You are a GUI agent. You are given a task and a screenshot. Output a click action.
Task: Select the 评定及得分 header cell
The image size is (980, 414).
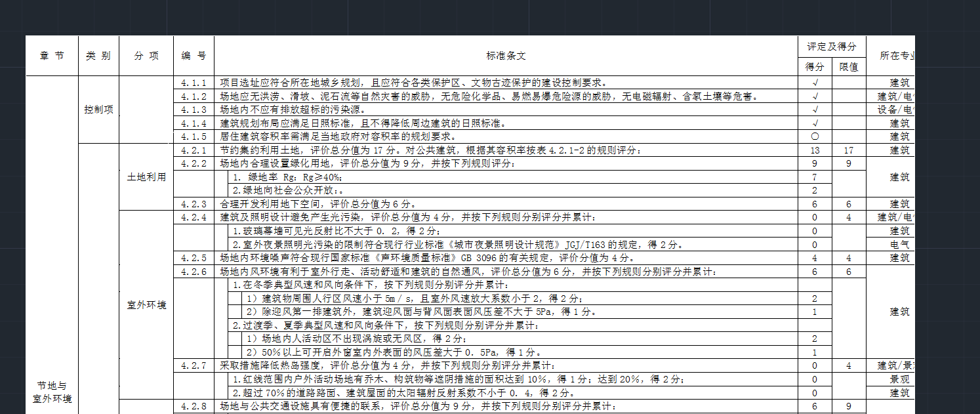tap(832, 47)
